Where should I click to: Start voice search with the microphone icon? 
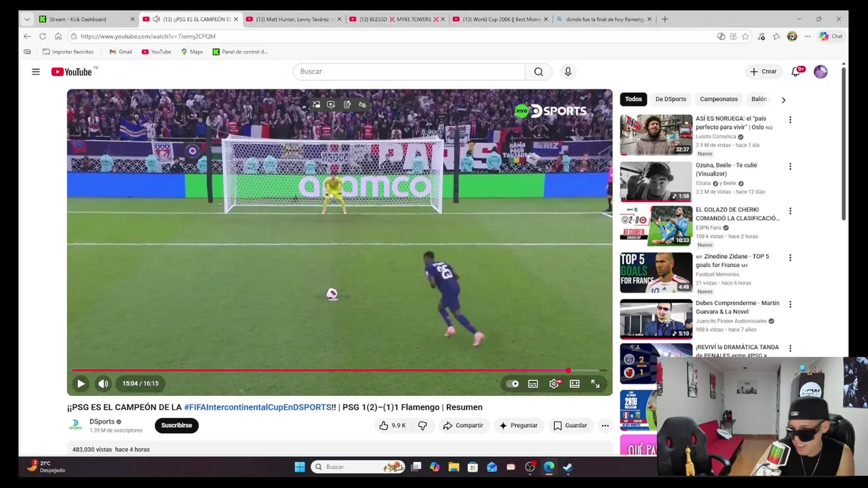pyautogui.click(x=568, y=71)
